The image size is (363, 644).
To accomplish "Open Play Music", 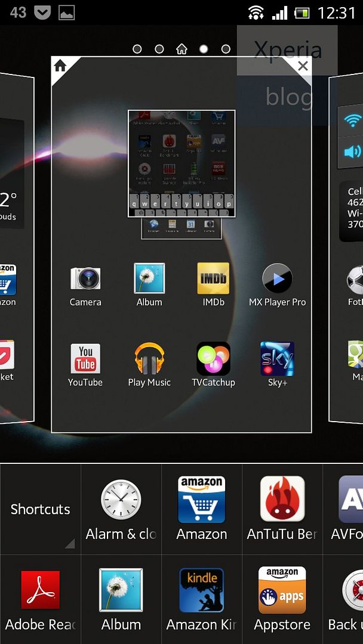I will (x=149, y=366).
